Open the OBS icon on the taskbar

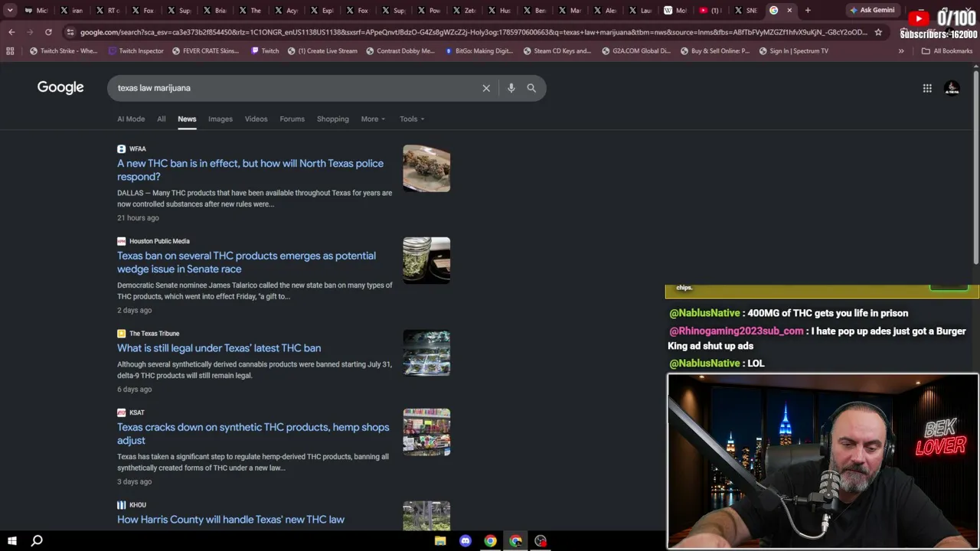coord(541,541)
